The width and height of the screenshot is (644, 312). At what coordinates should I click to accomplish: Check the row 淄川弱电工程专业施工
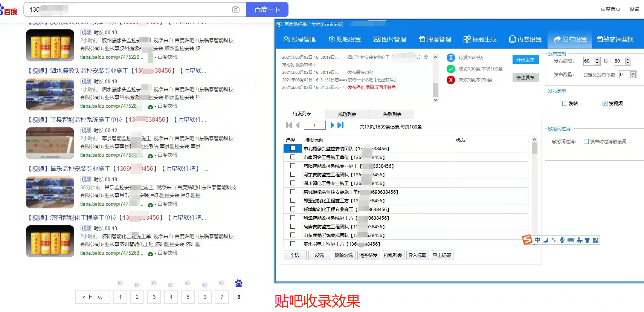pyautogui.click(x=293, y=183)
